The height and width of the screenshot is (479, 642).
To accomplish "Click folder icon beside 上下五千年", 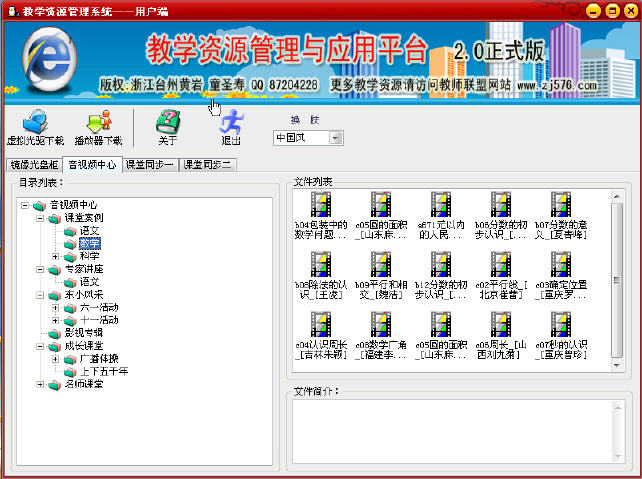I will [70, 372].
